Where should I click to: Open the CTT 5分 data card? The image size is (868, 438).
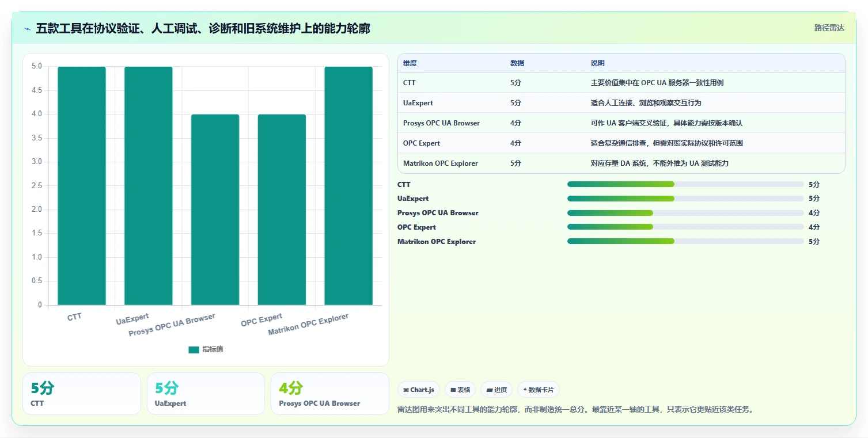(x=82, y=394)
